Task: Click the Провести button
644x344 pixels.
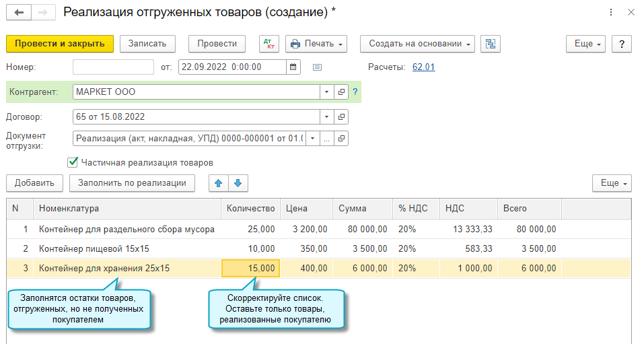Action: pyautogui.click(x=217, y=44)
